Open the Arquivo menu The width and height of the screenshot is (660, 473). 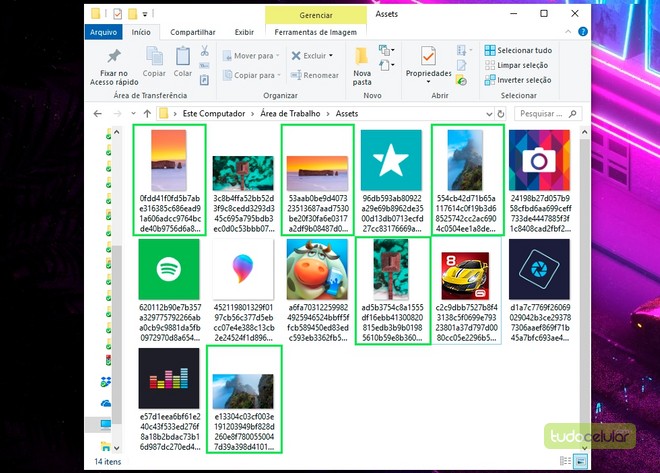104,32
